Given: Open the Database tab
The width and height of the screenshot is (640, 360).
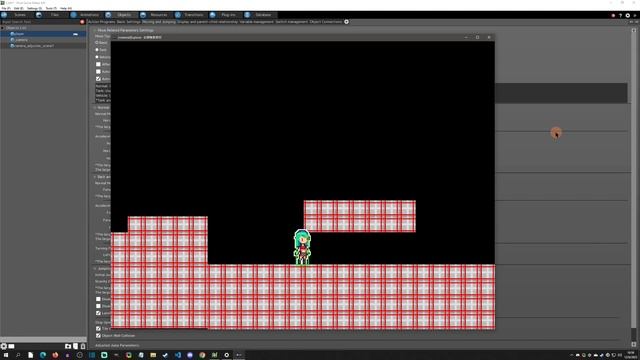Looking at the screenshot, I should tap(263, 15).
